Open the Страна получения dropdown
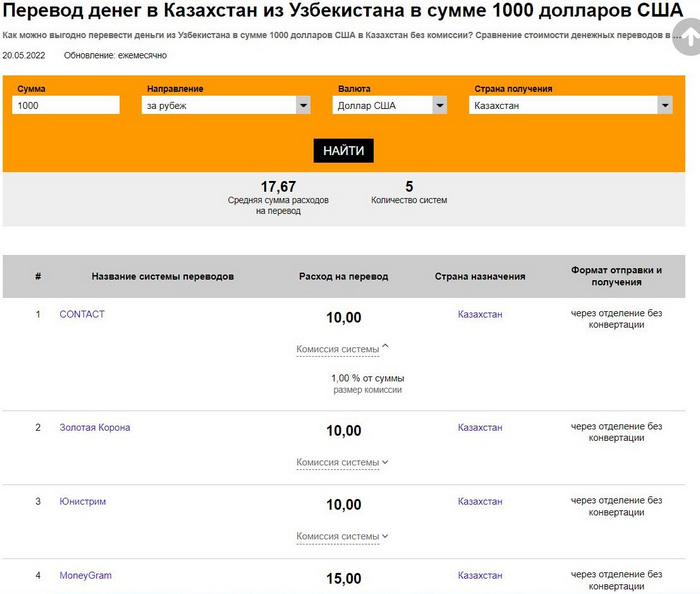 pos(570,105)
